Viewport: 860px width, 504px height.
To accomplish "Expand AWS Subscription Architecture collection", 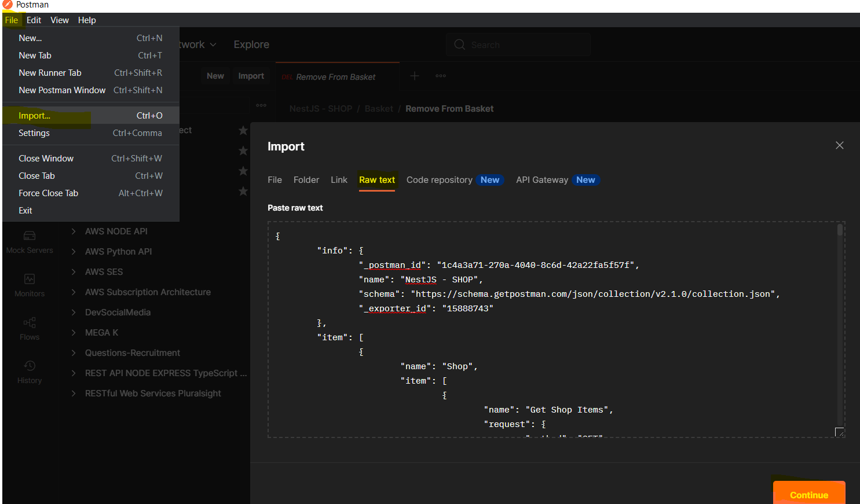I will [x=74, y=292].
